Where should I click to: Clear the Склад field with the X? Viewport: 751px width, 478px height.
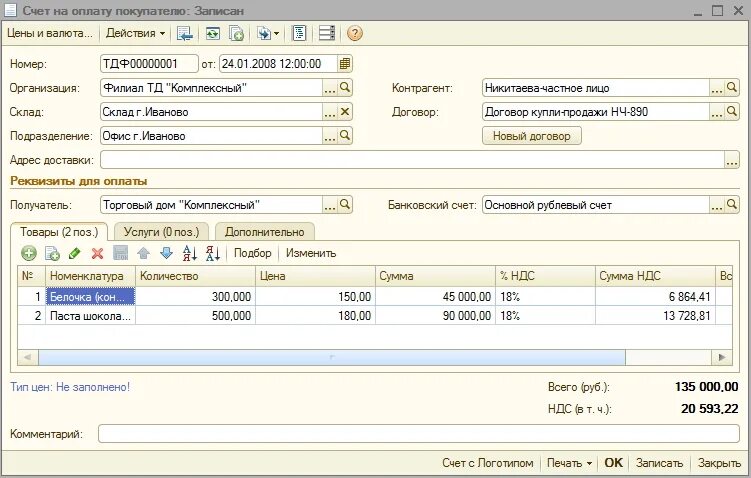(x=345, y=112)
